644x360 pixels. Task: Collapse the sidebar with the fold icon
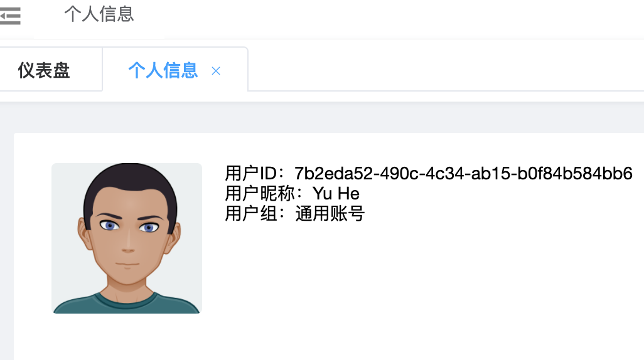pyautogui.click(x=10, y=16)
